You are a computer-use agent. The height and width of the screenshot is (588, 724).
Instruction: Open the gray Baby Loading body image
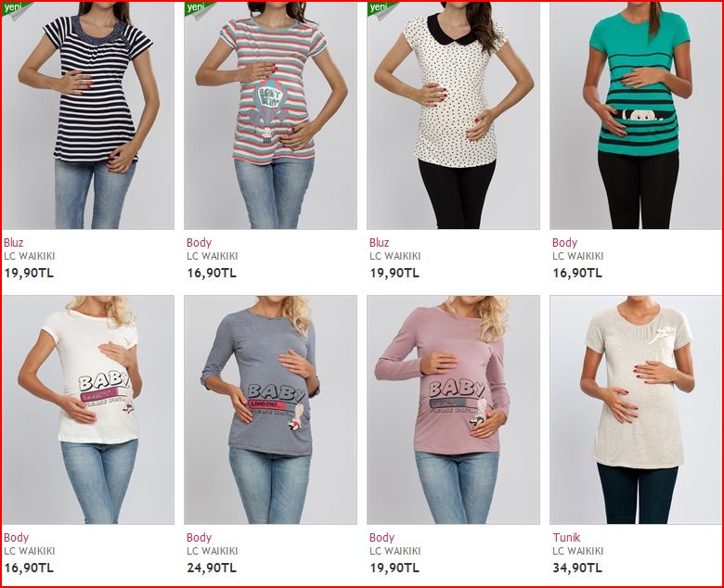click(271, 410)
